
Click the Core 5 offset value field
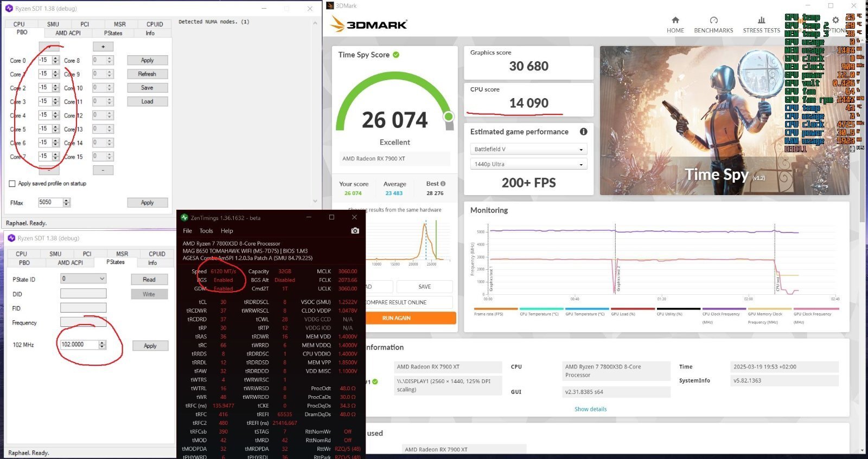click(46, 129)
